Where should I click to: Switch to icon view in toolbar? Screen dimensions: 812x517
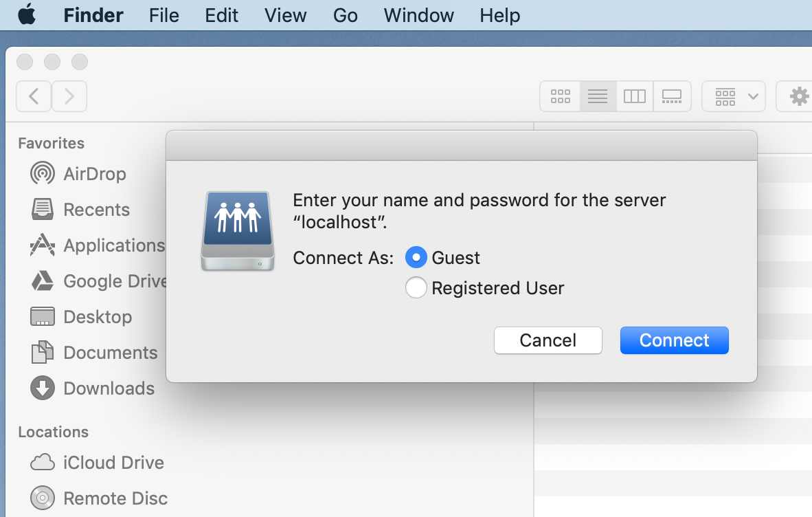coord(561,96)
